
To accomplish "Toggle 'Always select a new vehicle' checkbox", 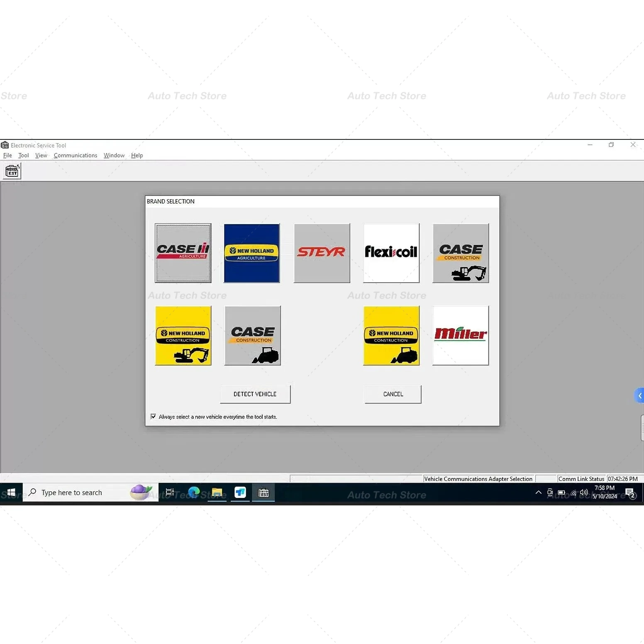I will [154, 417].
